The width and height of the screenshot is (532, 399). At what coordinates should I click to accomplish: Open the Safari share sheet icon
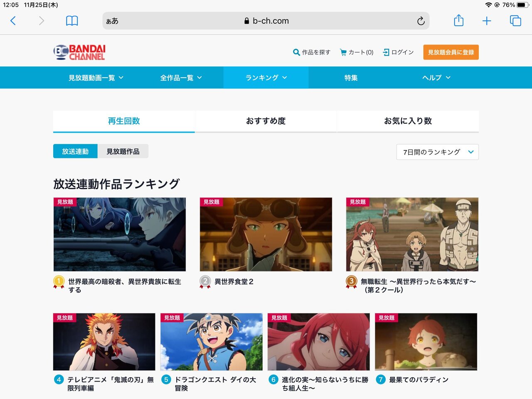click(458, 20)
